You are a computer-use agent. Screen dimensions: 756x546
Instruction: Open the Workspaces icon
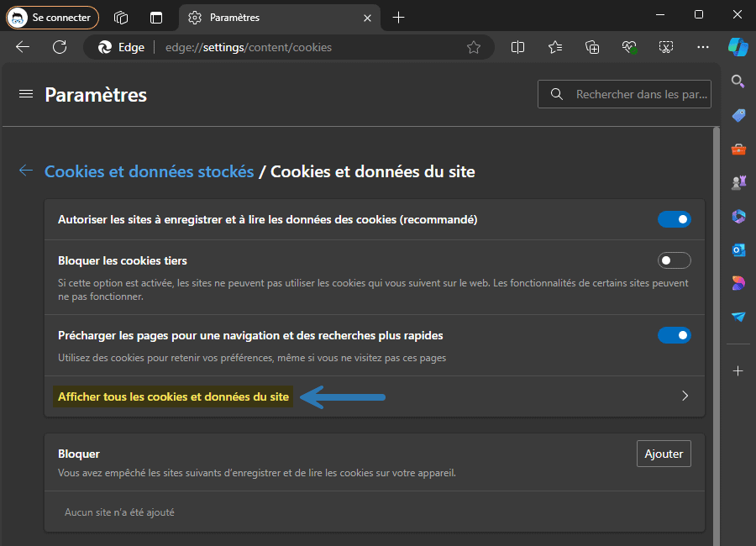pos(120,18)
